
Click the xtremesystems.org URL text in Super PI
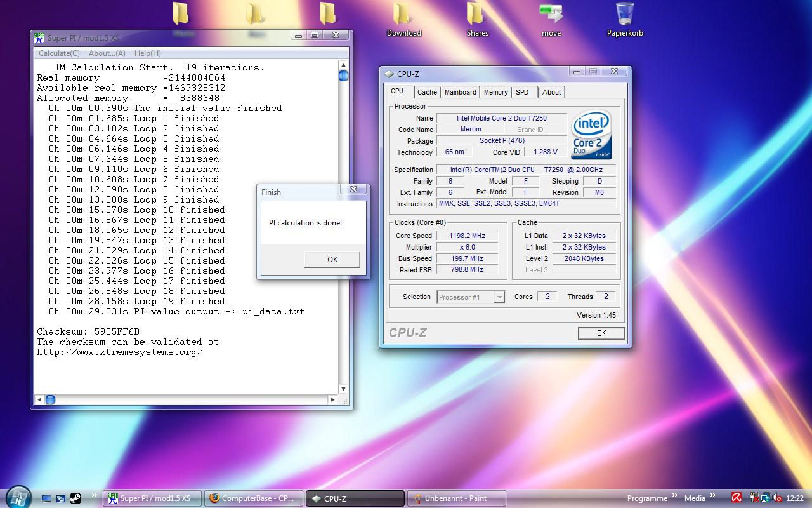pyautogui.click(x=120, y=352)
